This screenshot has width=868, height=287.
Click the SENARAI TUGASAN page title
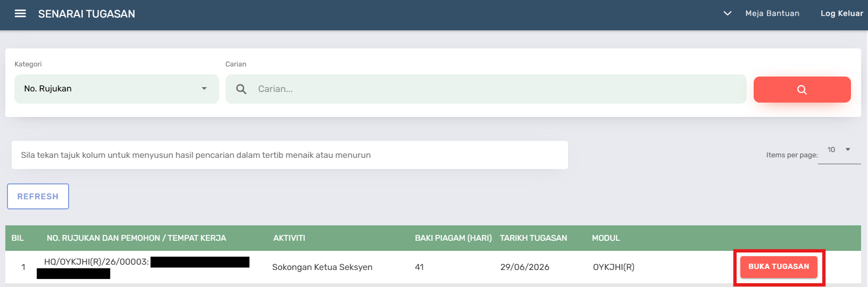[87, 14]
